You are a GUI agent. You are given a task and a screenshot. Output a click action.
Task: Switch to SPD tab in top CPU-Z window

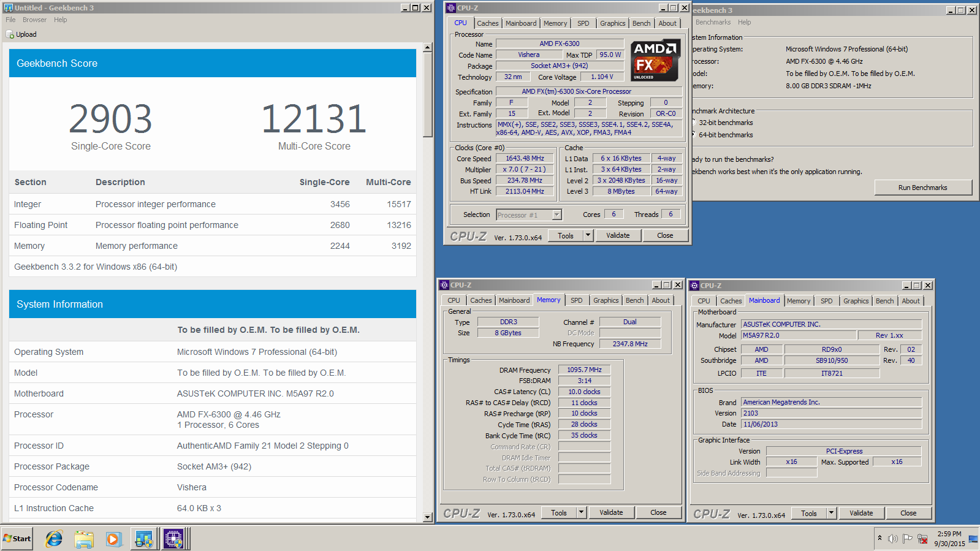pyautogui.click(x=583, y=23)
